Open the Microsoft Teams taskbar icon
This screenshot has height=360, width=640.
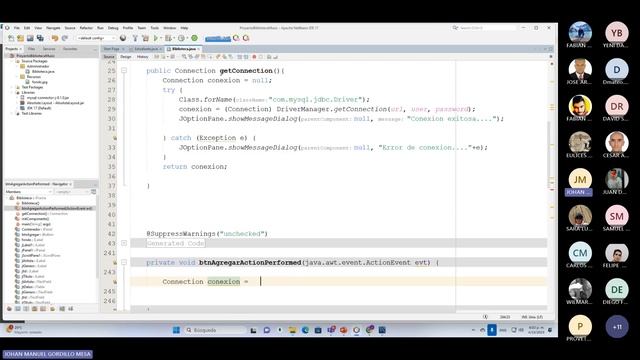point(331,330)
